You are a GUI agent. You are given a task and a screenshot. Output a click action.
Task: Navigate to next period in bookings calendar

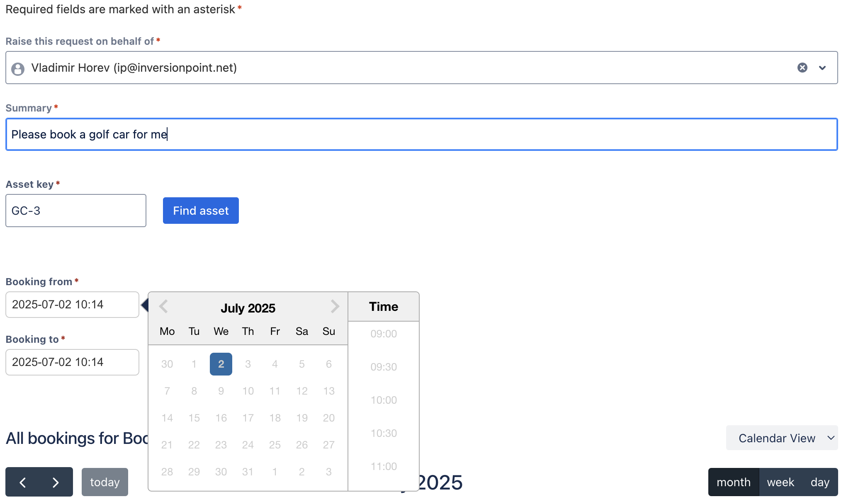click(56, 482)
